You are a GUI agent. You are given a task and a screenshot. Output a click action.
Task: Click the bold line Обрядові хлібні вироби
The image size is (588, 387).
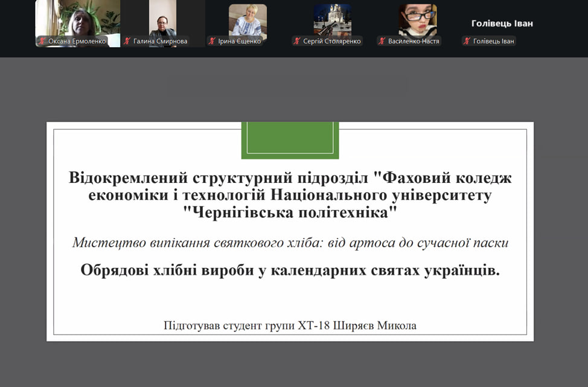[290, 269]
